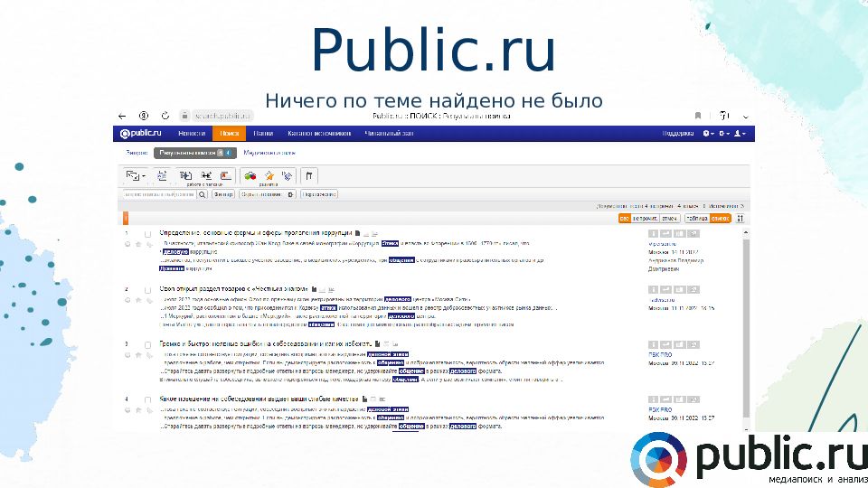Bookmark the page with the bookmark icon

[697, 116]
